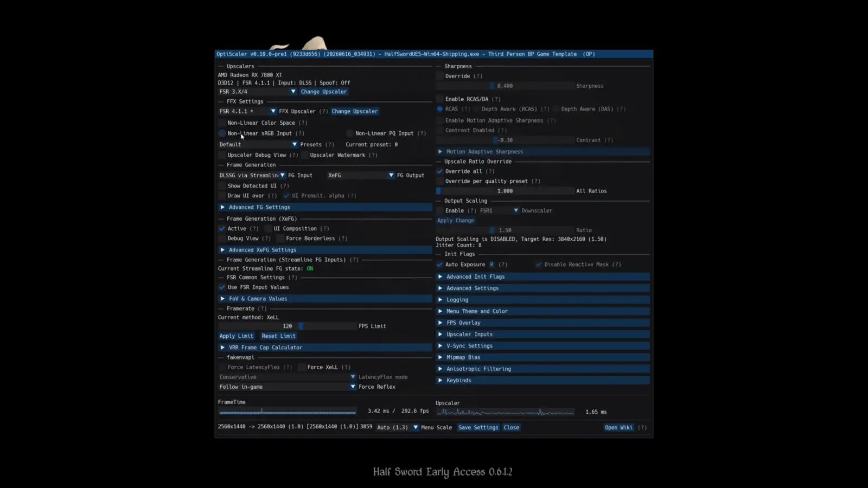Expand Advanced Settings section
This screenshot has height=488, width=868.
click(542, 288)
